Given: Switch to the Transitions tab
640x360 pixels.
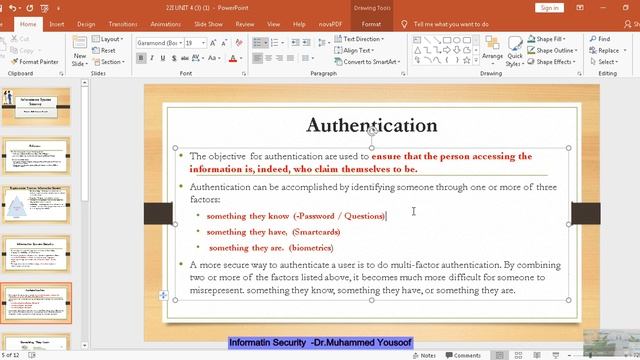Looking at the screenshot, I should 123,24.
